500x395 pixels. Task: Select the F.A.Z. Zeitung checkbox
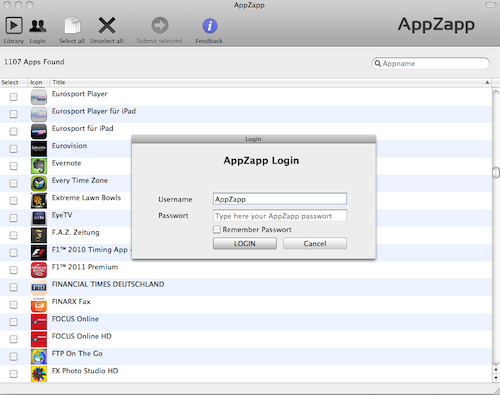13,235
